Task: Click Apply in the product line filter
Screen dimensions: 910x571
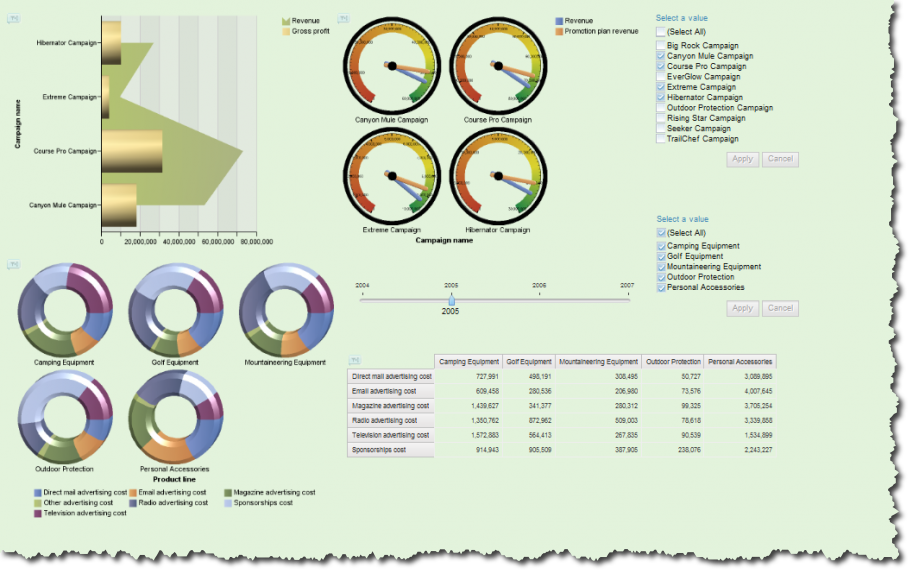Action: pyautogui.click(x=742, y=308)
